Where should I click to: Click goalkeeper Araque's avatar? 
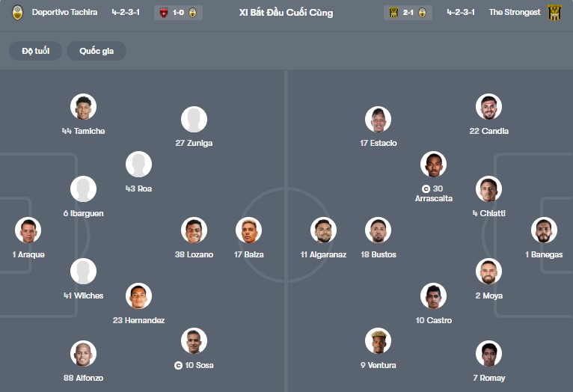tap(28, 230)
